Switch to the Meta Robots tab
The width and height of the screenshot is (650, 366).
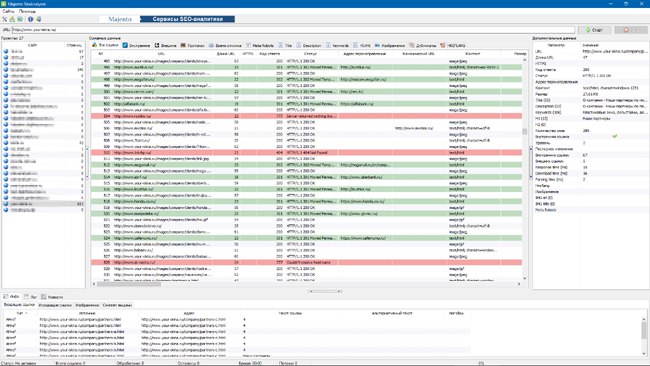tap(260, 45)
